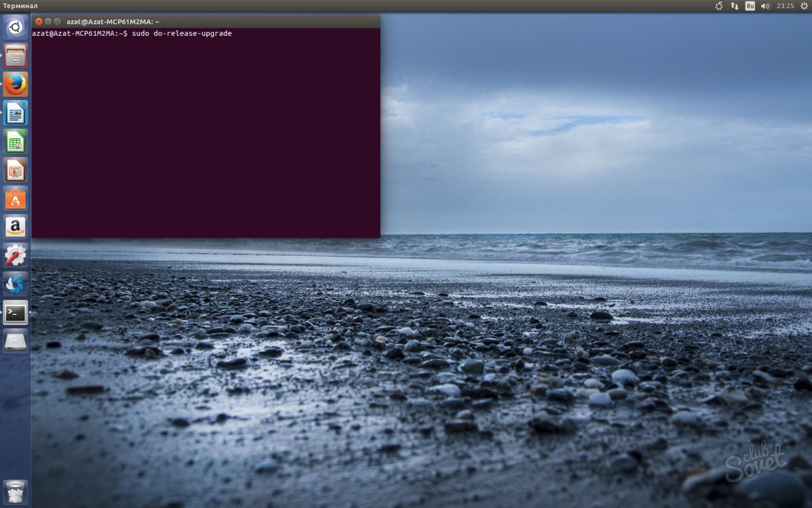Open System Settings wrench-and-gear icon

coord(15,255)
